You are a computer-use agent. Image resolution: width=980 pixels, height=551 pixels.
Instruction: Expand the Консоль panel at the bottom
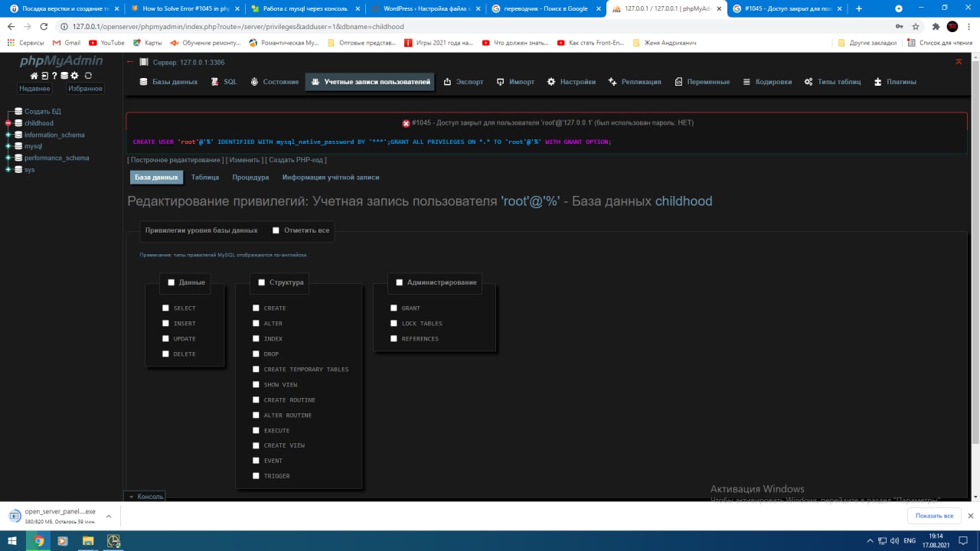(145, 497)
